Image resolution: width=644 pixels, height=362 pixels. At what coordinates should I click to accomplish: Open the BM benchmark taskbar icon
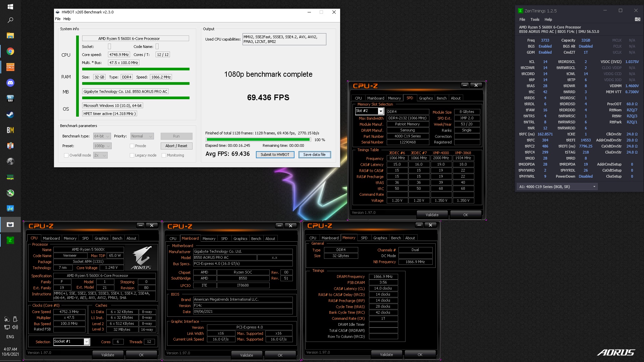[10, 130]
